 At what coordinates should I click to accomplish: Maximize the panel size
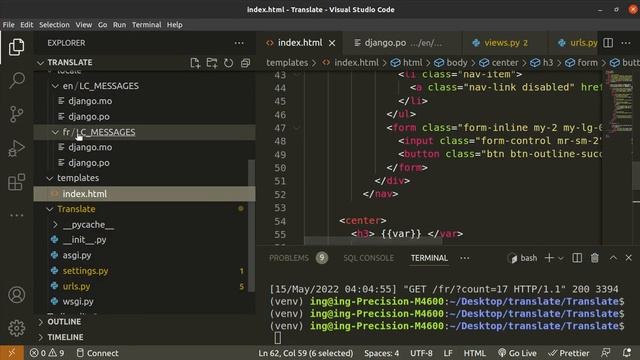point(613,258)
